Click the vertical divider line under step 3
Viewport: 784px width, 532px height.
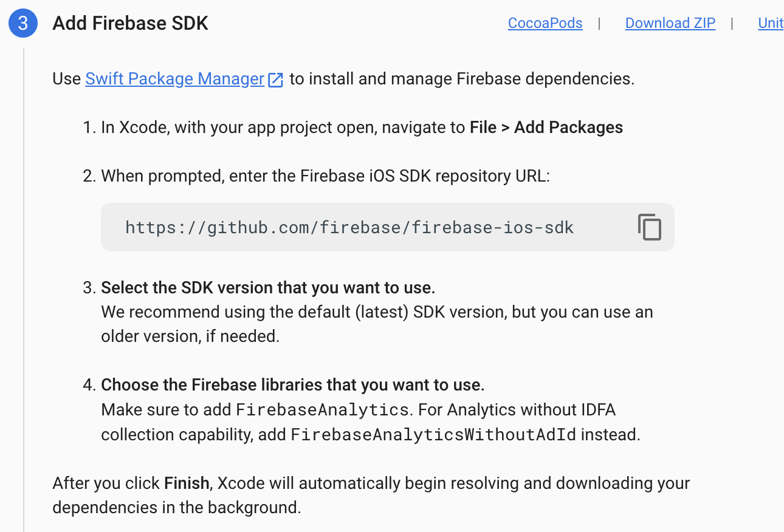coord(23,273)
